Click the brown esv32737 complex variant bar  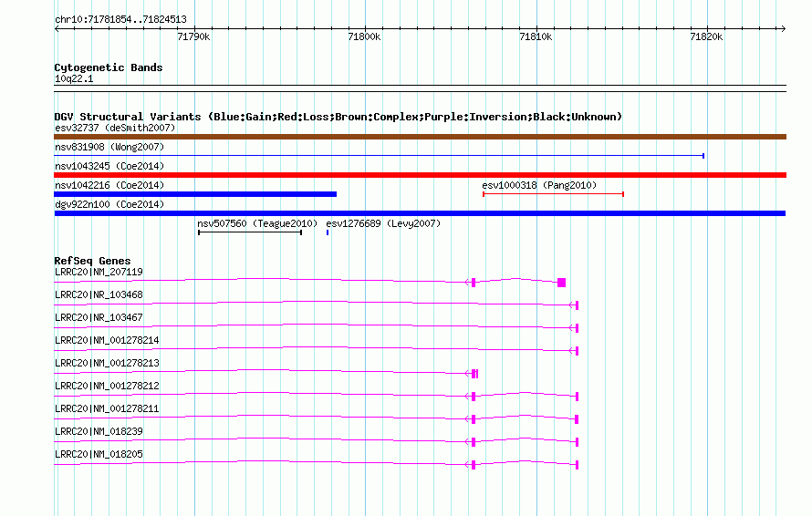[420, 137]
